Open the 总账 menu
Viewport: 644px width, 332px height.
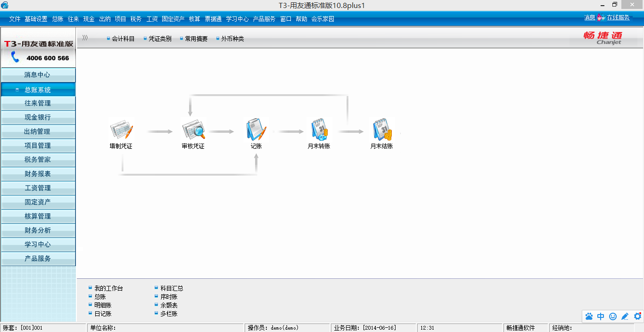(58, 19)
